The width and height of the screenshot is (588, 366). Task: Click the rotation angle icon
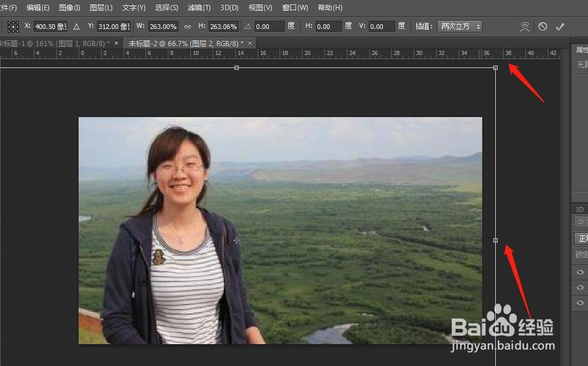coord(248,26)
